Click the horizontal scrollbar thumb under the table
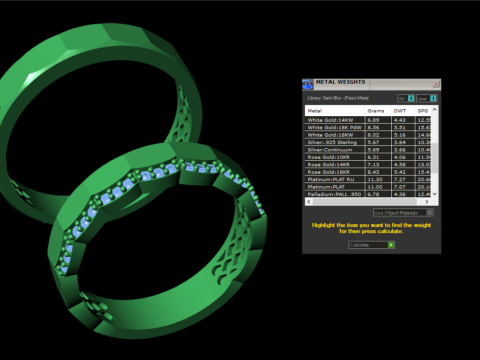The height and width of the screenshot is (360, 480). (364, 202)
